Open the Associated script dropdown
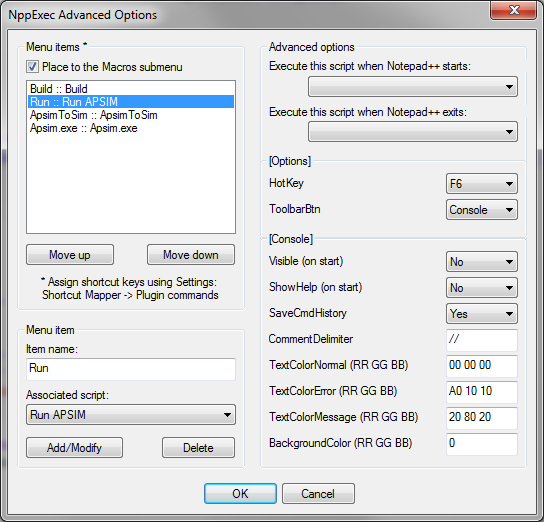544x522 pixels. [x=131, y=414]
